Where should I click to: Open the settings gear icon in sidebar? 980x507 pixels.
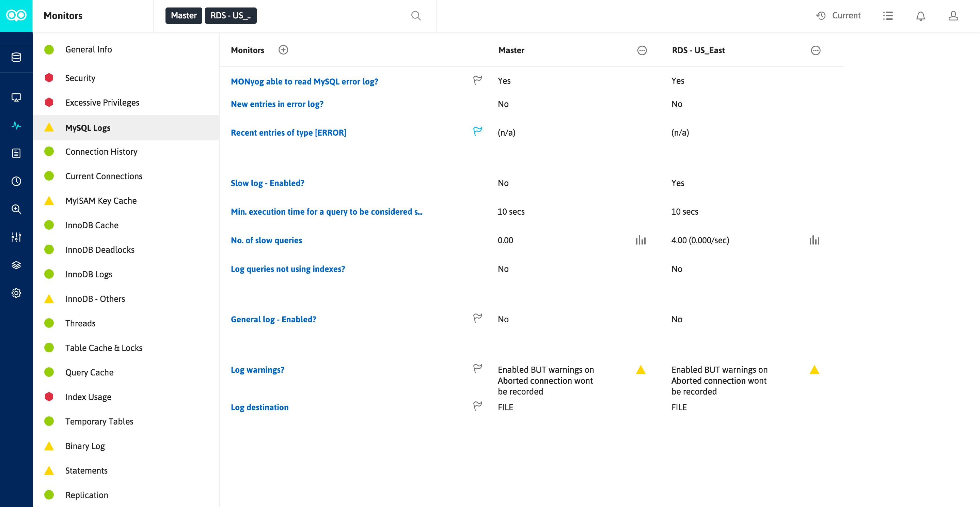point(16,293)
